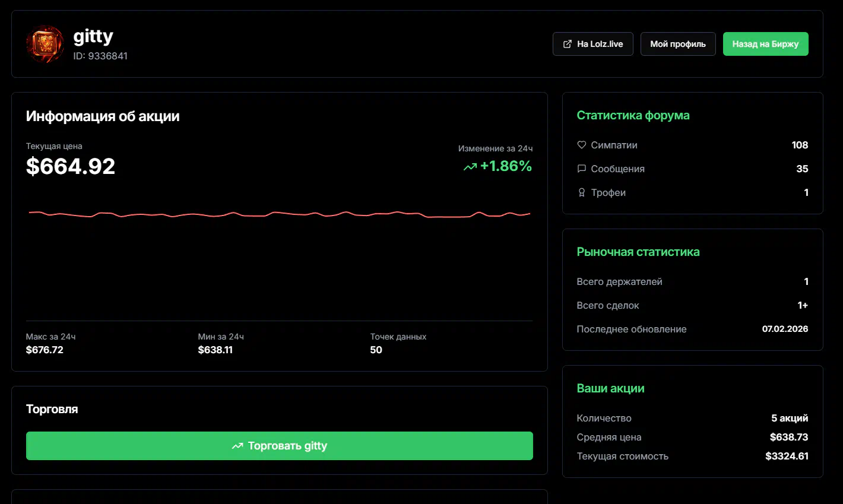Select the Рыночная статистика heading

tap(638, 252)
